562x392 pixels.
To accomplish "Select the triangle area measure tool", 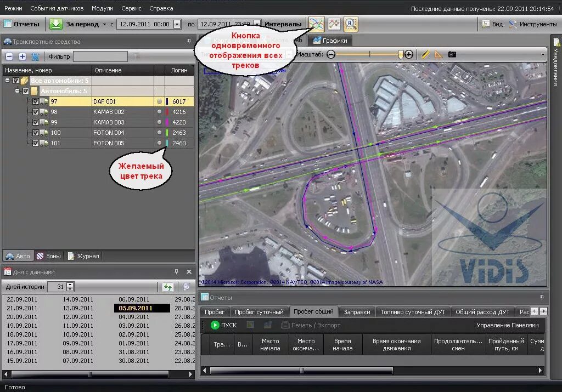I will click(x=439, y=54).
